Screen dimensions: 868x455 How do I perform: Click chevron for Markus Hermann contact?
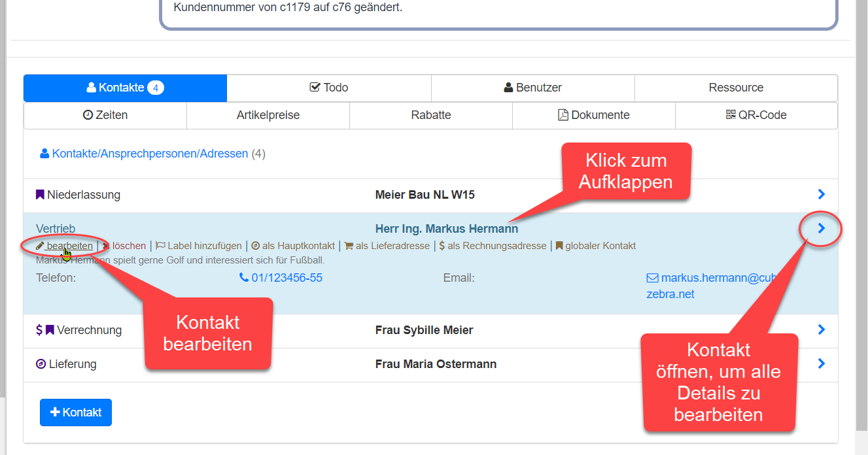(x=822, y=228)
